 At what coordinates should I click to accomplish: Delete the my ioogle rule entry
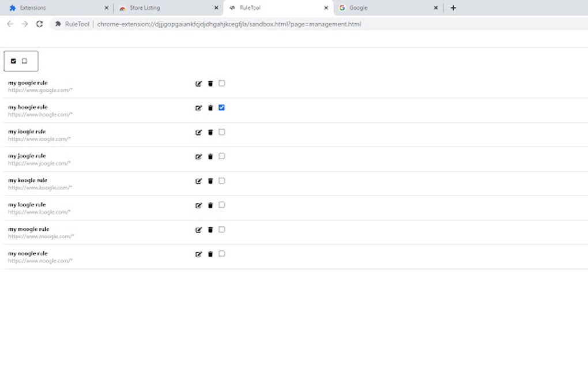pos(210,133)
